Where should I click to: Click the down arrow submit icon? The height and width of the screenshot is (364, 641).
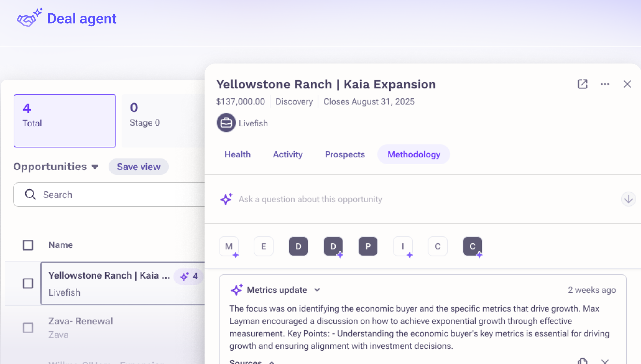click(628, 199)
